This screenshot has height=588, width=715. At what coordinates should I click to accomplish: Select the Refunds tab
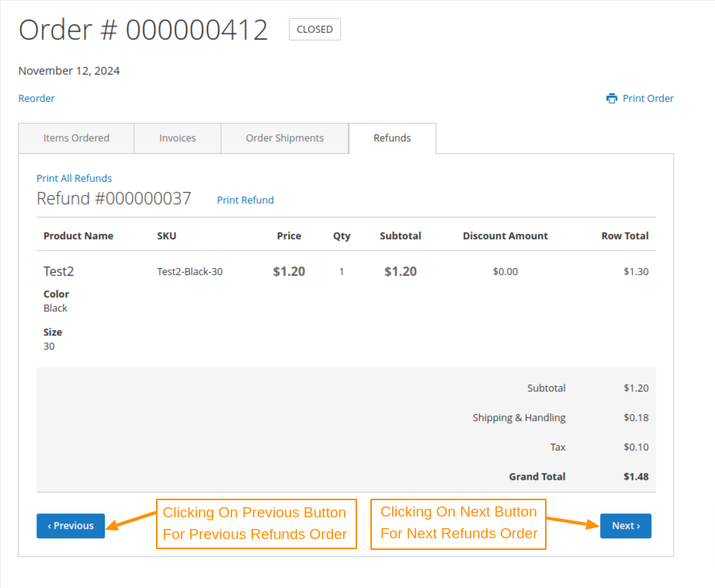coord(392,138)
